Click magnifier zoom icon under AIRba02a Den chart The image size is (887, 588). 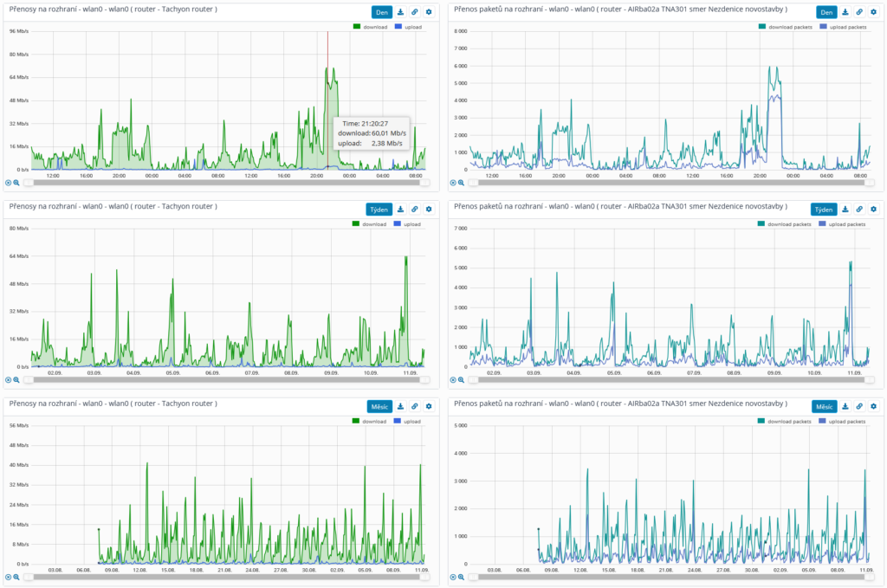(461, 183)
